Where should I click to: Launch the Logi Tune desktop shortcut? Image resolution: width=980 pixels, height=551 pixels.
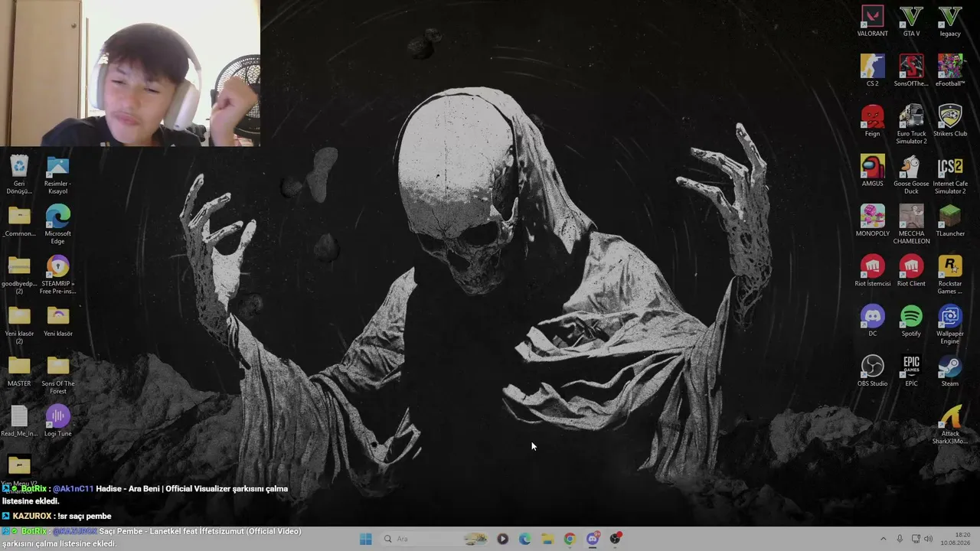point(58,422)
